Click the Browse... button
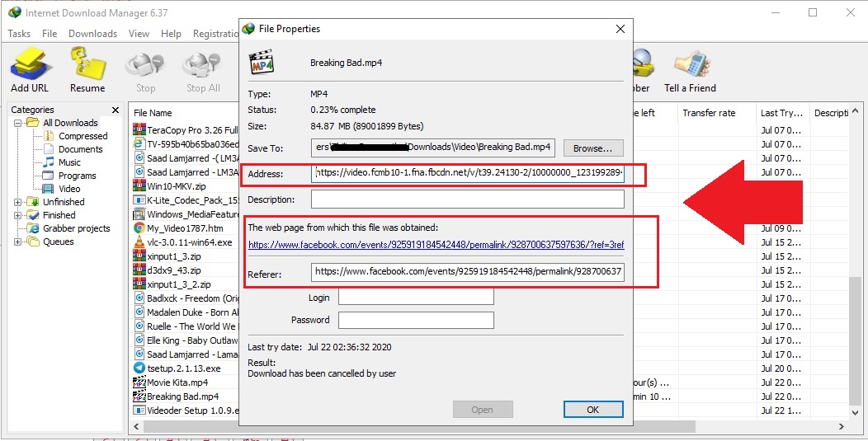 (x=593, y=148)
